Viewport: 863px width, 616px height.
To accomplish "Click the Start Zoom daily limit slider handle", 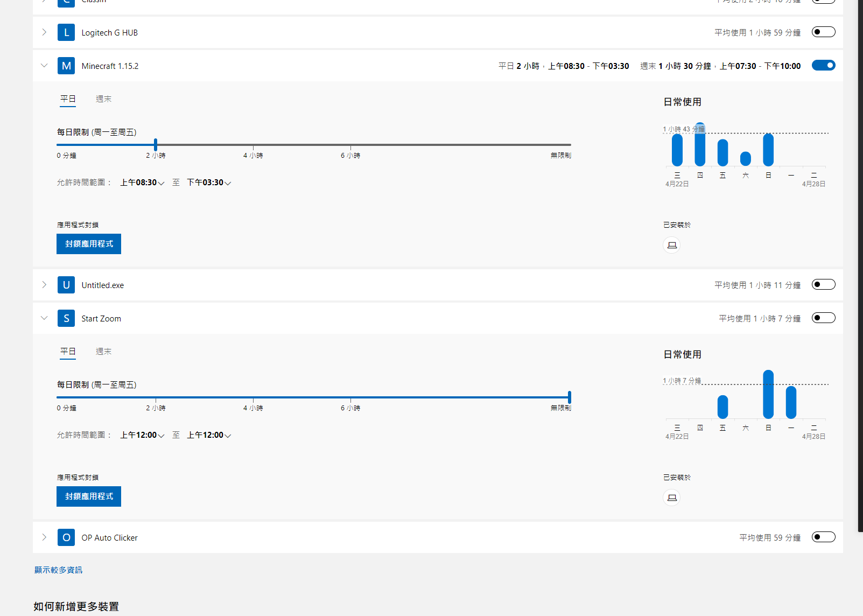I will [570, 397].
